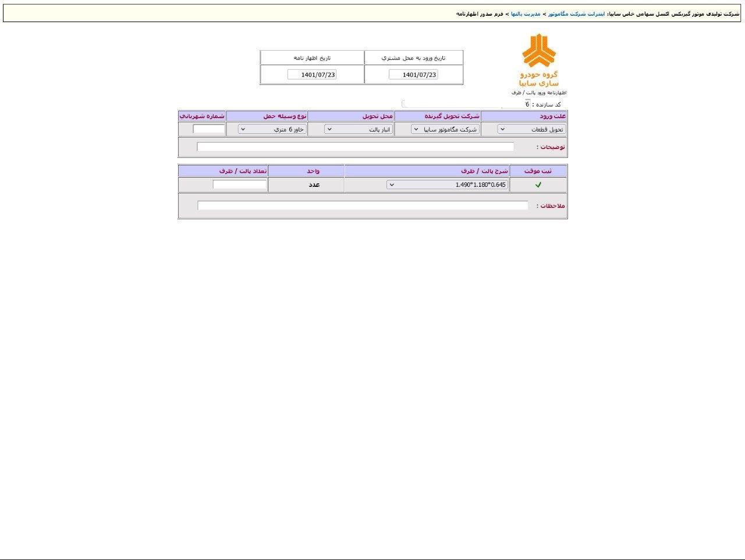This screenshot has height=560, width=745.
Task: Expand the محل تحویل dropdown (انبار پالت)
Action: click(x=359, y=130)
